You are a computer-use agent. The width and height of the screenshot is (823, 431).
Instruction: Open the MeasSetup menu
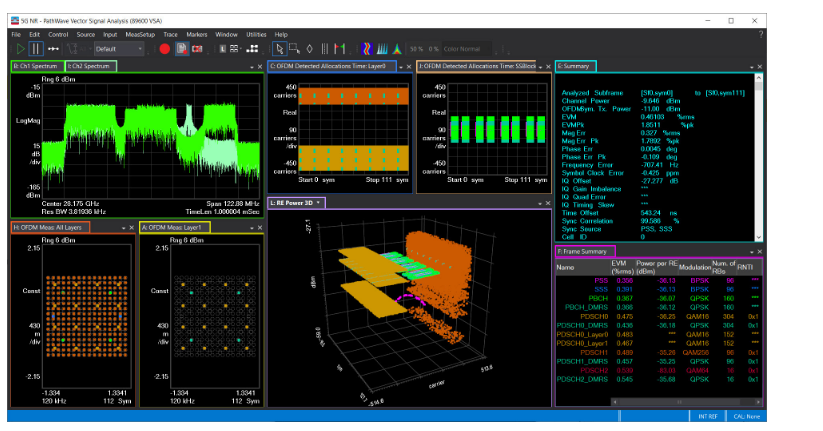141,34
